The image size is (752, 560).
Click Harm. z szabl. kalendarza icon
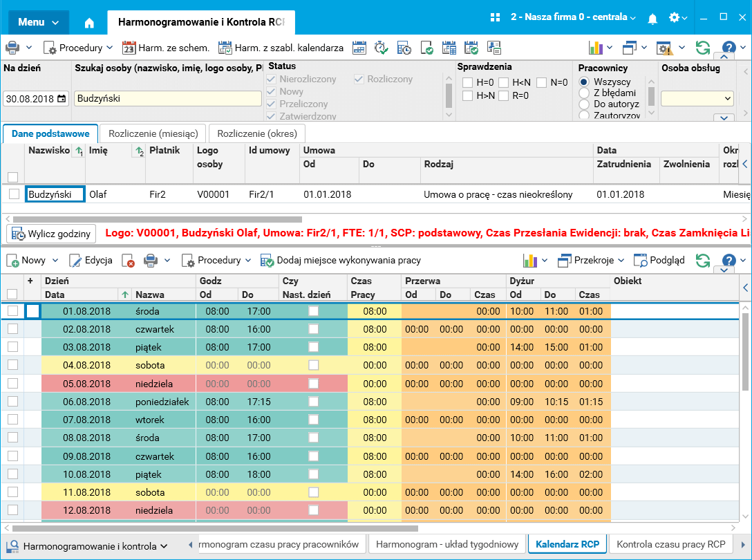point(225,48)
